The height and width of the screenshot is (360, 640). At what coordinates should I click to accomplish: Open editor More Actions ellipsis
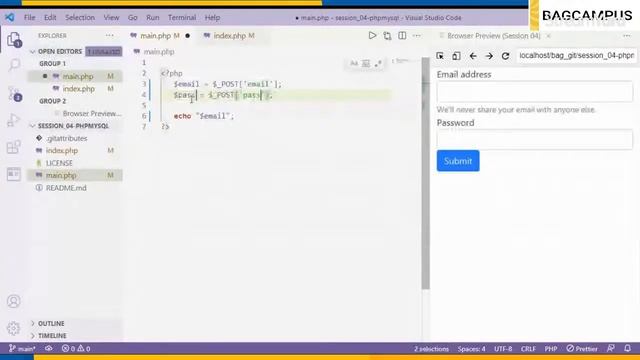point(417,36)
